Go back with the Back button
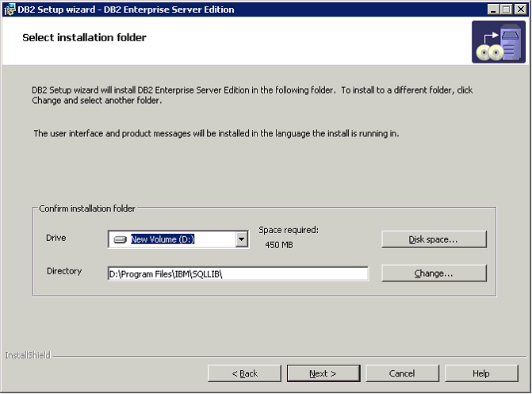Screen dimensions: 532x394 [x=244, y=373]
